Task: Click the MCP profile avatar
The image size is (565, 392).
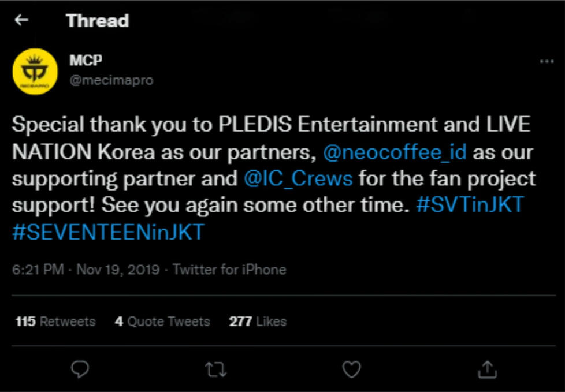Action: (x=35, y=71)
